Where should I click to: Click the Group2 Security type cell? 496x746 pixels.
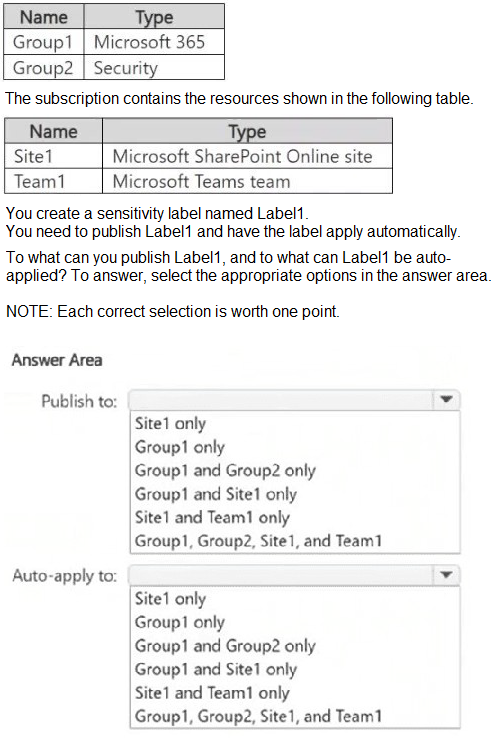(x=154, y=68)
